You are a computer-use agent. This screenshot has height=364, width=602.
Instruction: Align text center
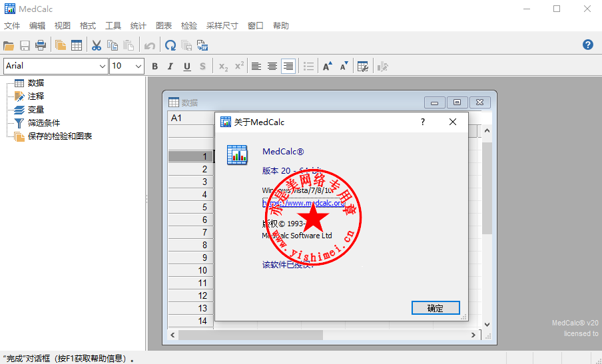pos(272,67)
